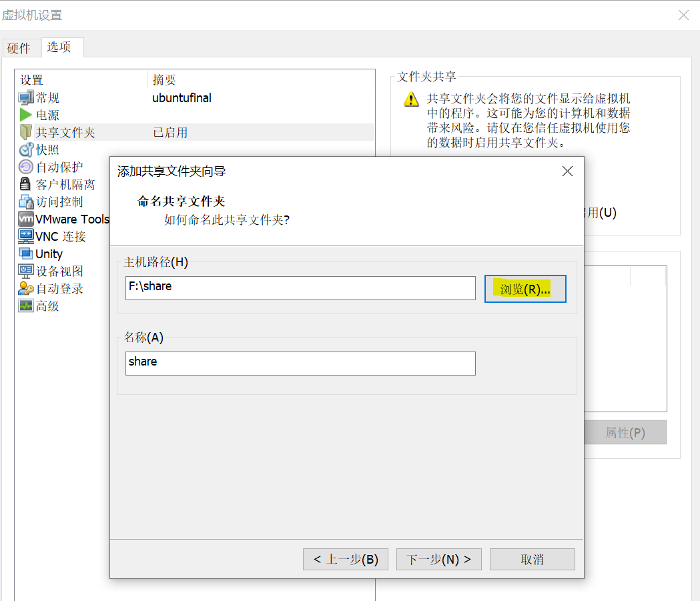
Task: Click the 快照 snapshot icon in sidebar
Action: (x=27, y=149)
